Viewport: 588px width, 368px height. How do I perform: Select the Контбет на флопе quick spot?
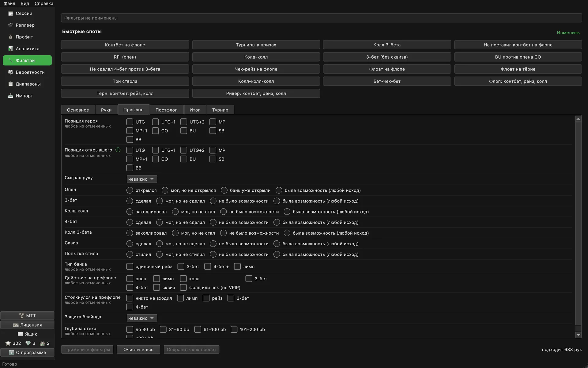125,45
